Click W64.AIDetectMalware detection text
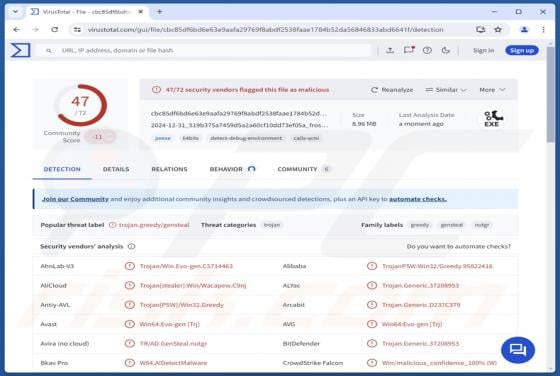The width and height of the screenshot is (560, 376). 173,363
